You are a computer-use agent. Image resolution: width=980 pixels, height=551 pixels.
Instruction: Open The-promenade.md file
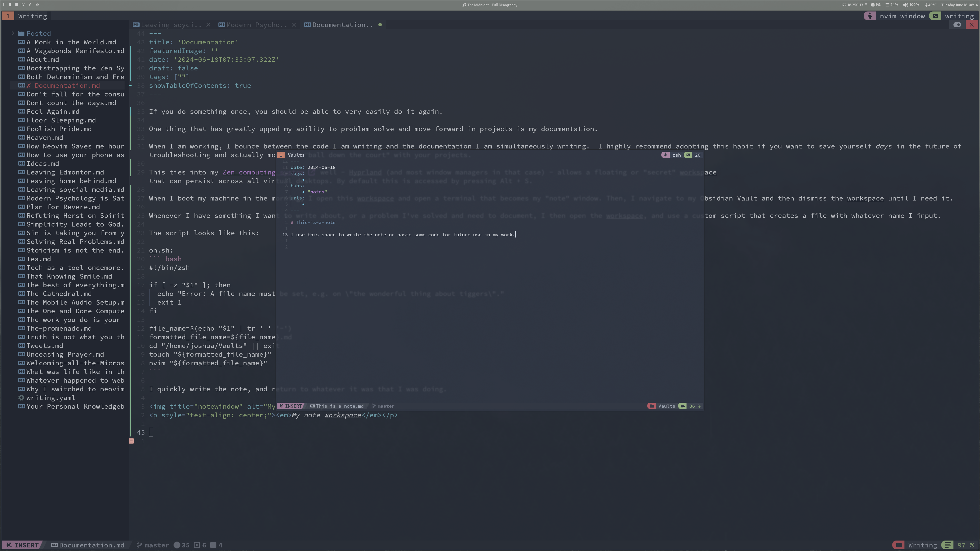(59, 328)
